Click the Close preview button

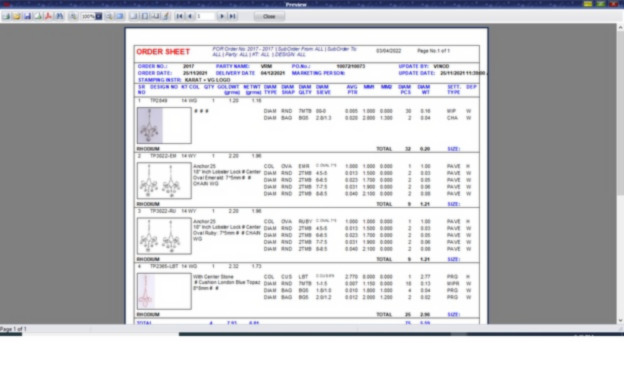coord(269,16)
